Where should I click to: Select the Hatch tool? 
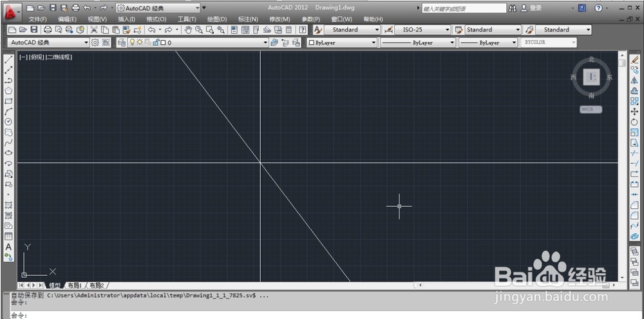[x=8, y=205]
